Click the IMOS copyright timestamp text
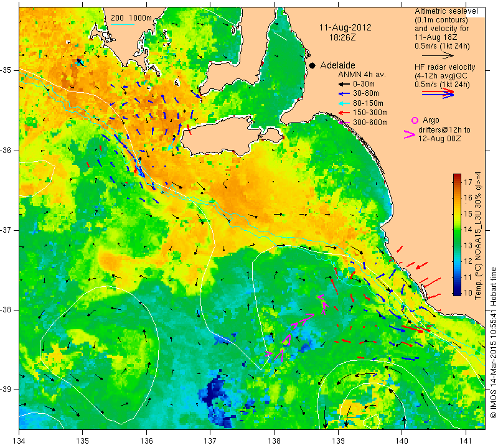 pos(493,342)
